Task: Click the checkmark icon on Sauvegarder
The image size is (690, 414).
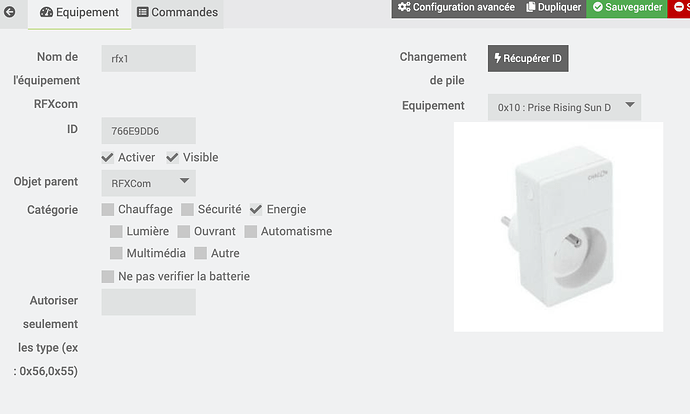Action: click(598, 7)
